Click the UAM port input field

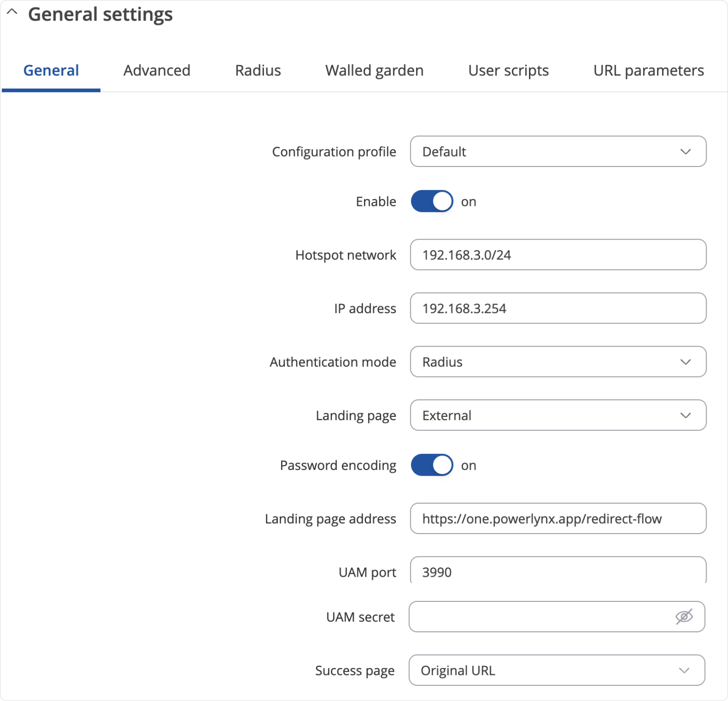[558, 572]
